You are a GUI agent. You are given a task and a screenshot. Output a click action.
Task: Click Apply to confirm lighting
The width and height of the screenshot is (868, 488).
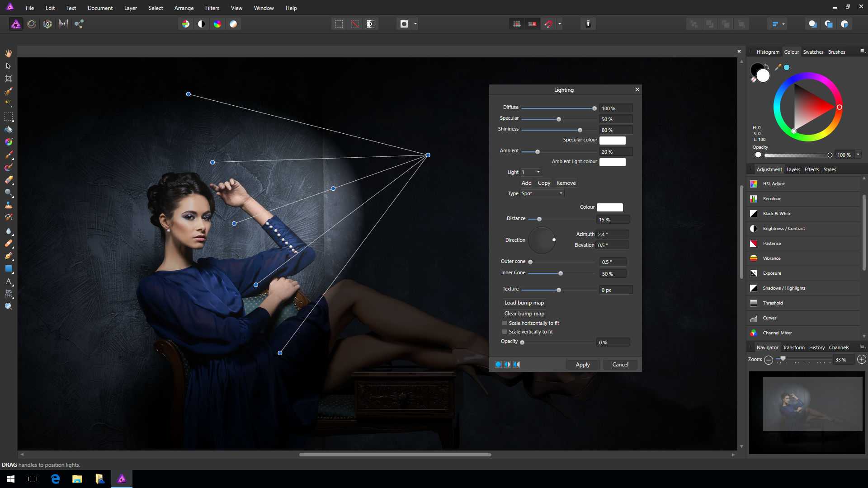pos(582,364)
